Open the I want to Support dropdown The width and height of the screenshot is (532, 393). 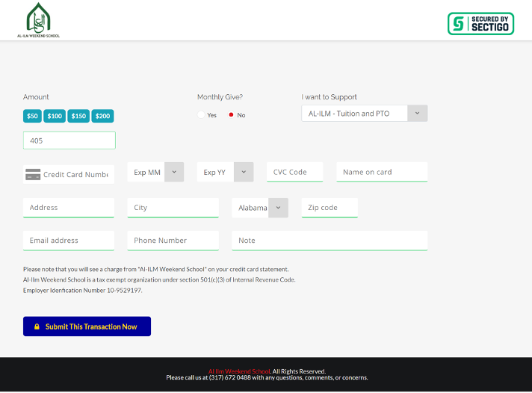click(365, 114)
